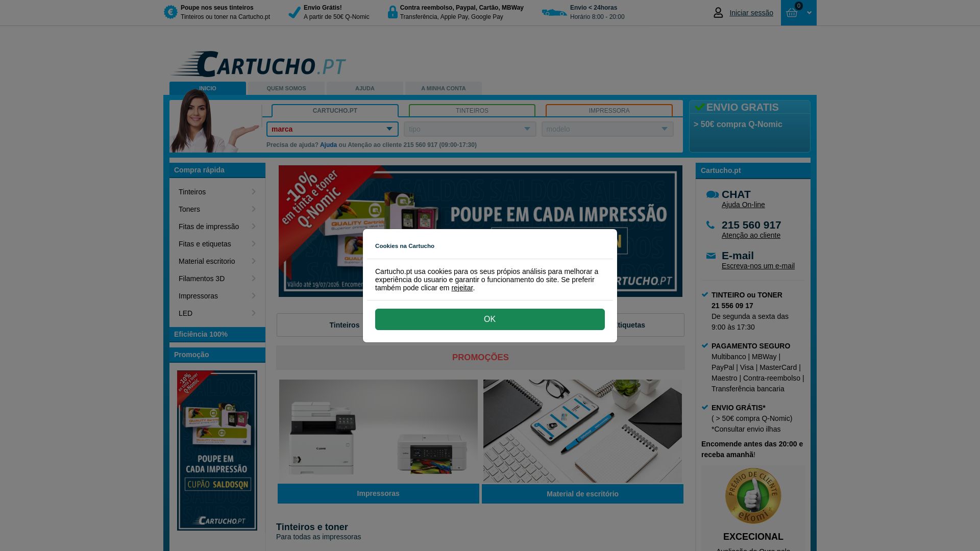This screenshot has height=551, width=980.
Task: Click the phone icon beside 215 560 917
Action: tap(710, 224)
